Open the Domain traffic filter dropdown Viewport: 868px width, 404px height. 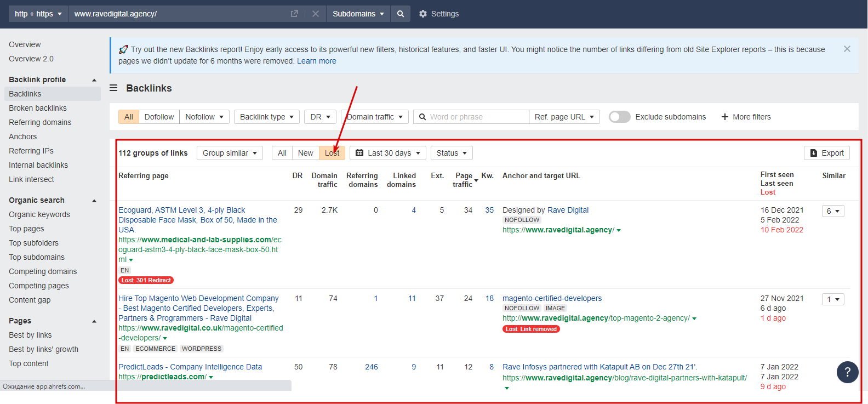(x=375, y=117)
